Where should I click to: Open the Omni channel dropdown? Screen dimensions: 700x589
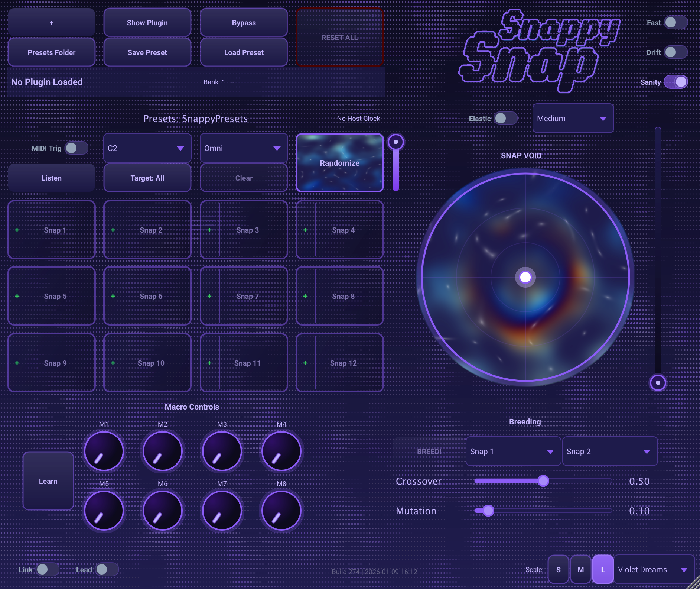(244, 148)
